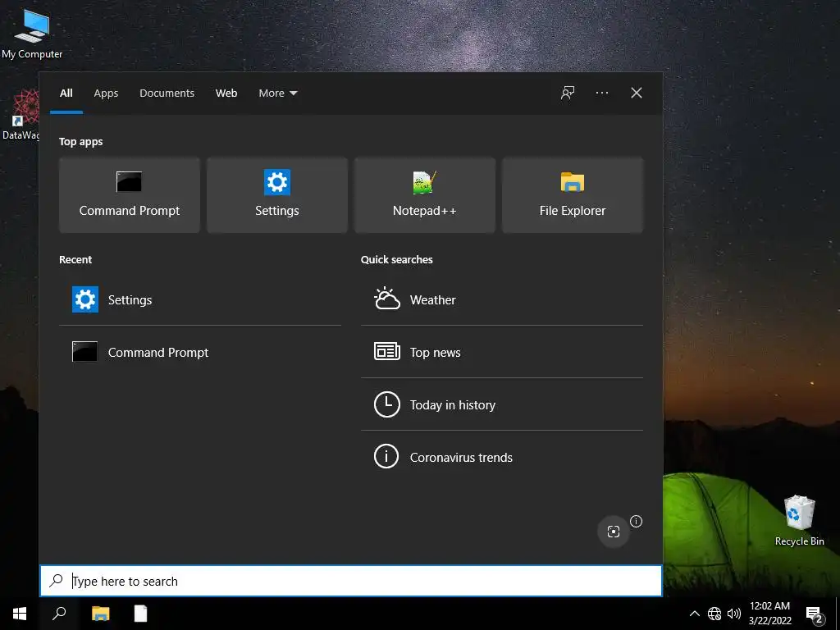This screenshot has width=840, height=630.
Task: Open File Explorer tile in Top apps
Action: [x=572, y=195]
